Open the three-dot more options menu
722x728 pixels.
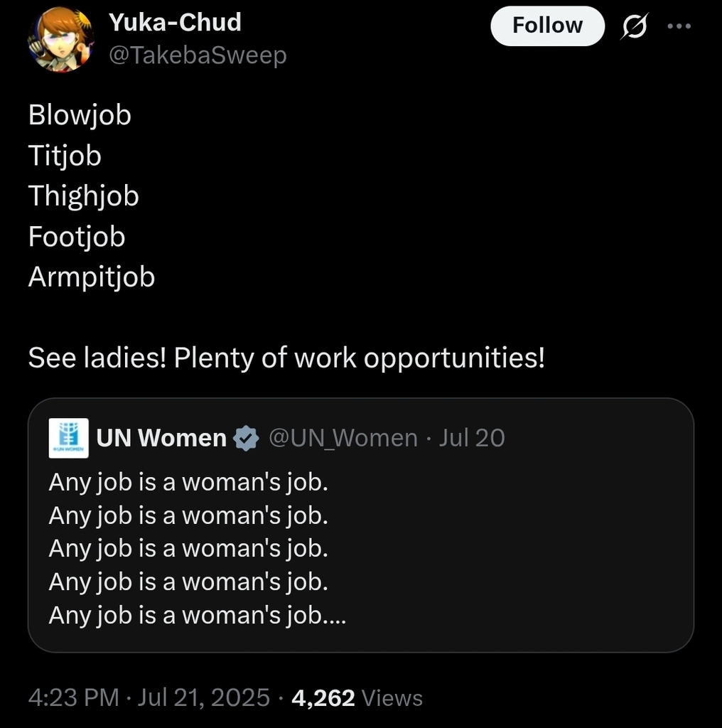point(679,26)
